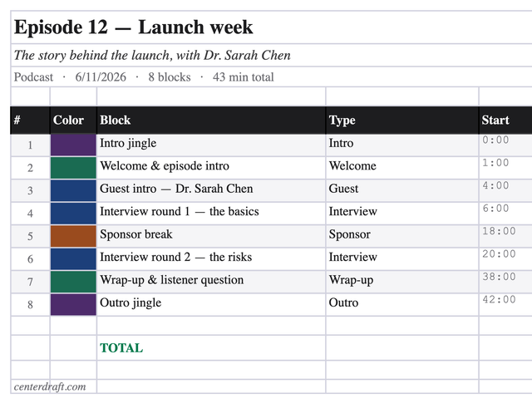Select blue swatch next to Interview round 1
This screenshot has height=413, width=532.
pyautogui.click(x=73, y=214)
